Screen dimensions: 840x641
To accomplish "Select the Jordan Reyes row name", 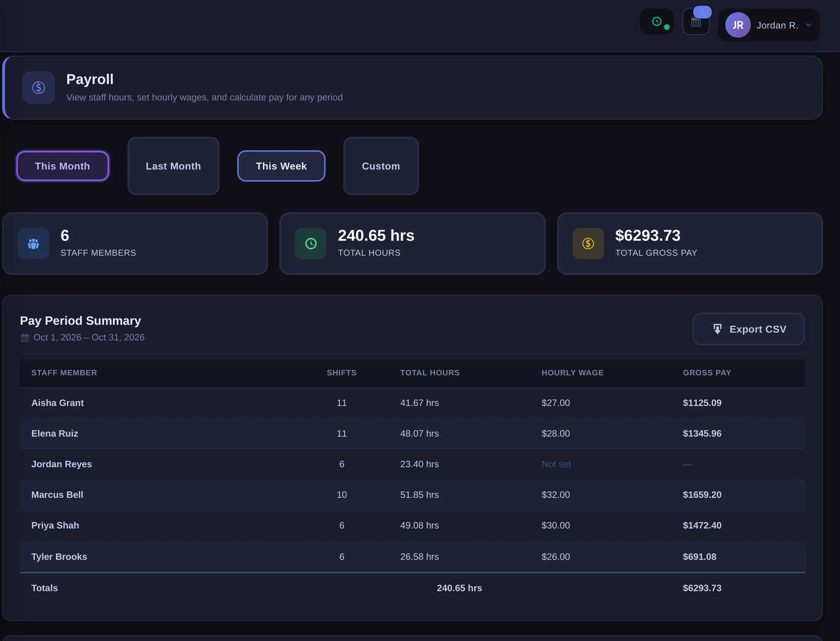I will point(62,464).
